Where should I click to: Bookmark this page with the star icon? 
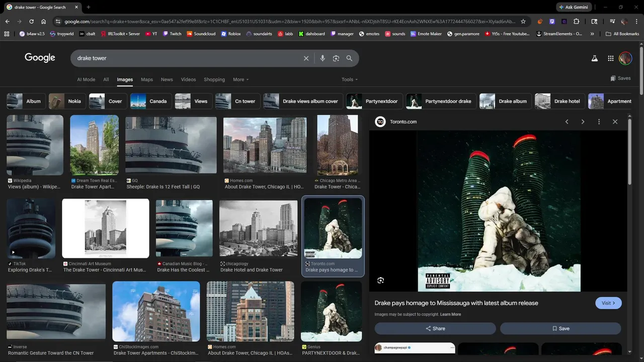(523, 22)
